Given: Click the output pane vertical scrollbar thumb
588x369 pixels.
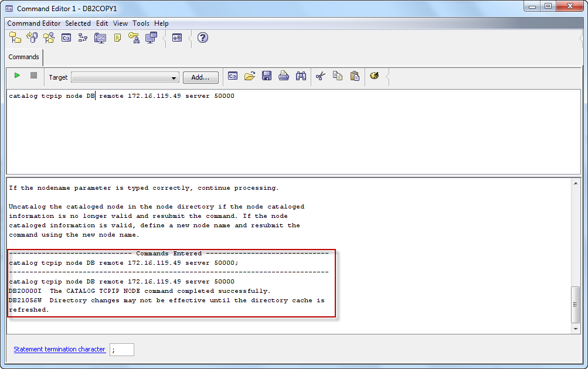Looking at the screenshot, I should click(x=575, y=305).
